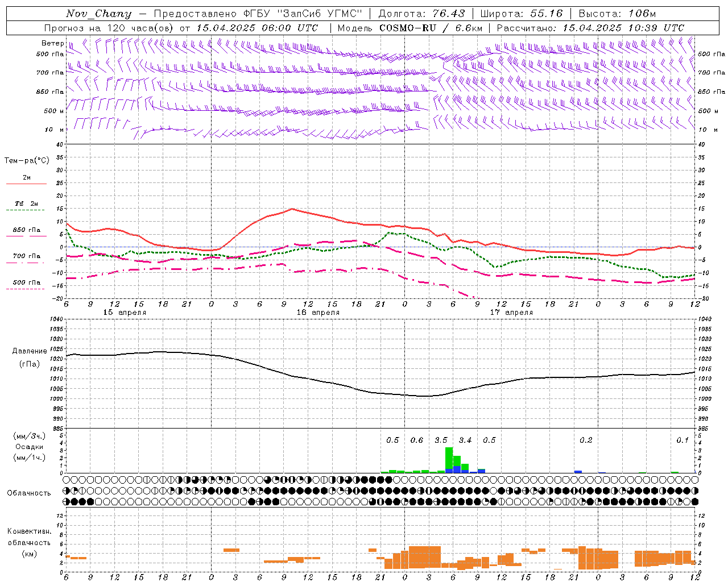Select the tallest green precipitation bar
The height and width of the screenshot is (582, 728).
point(449,458)
